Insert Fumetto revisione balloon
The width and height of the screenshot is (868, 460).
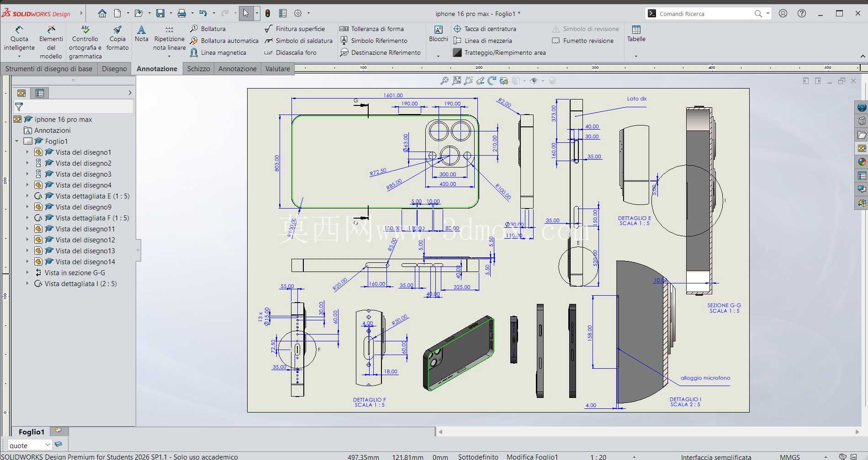point(583,41)
